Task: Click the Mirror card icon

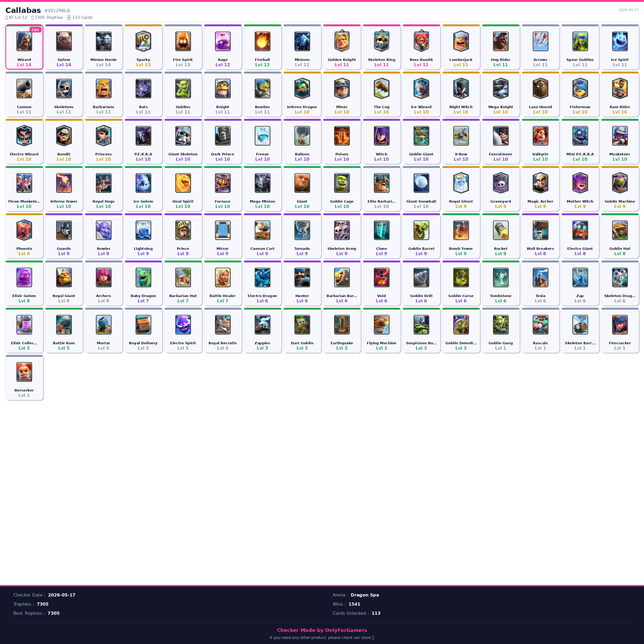Action: pyautogui.click(x=223, y=230)
